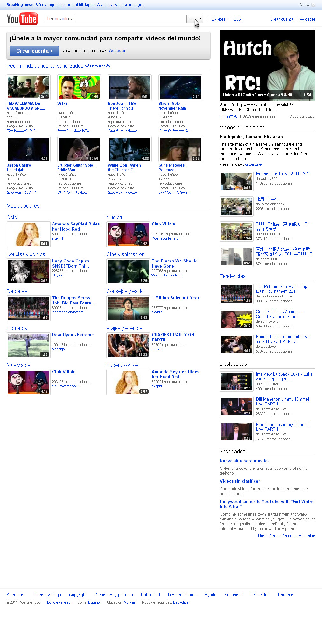Open the White Lion video thumbnail

pyautogui.click(x=130, y=149)
